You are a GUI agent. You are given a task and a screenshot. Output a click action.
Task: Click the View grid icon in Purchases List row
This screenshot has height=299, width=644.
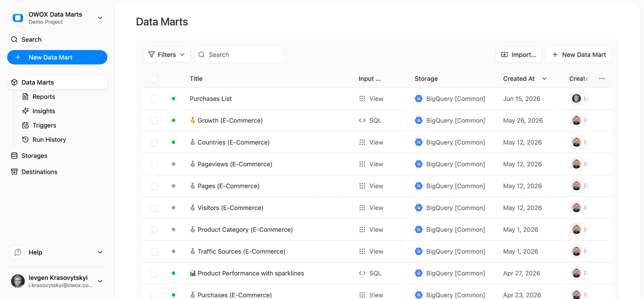tap(362, 99)
